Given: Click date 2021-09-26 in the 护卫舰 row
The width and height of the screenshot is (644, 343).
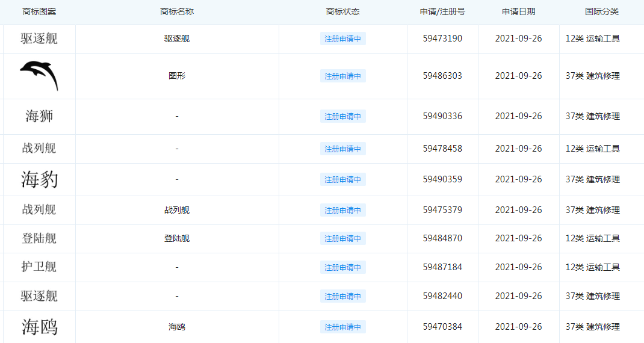Looking at the screenshot, I should tap(518, 267).
